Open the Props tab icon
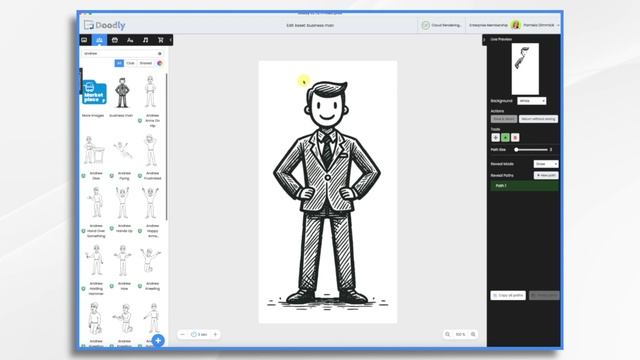Viewport: 640px width, 360px height. 115,40
